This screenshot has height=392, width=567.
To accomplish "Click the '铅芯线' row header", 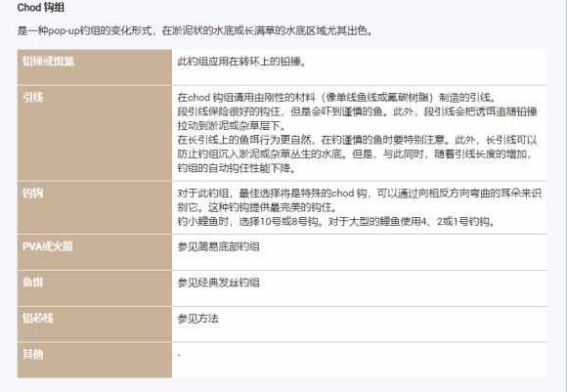I will point(95,325).
